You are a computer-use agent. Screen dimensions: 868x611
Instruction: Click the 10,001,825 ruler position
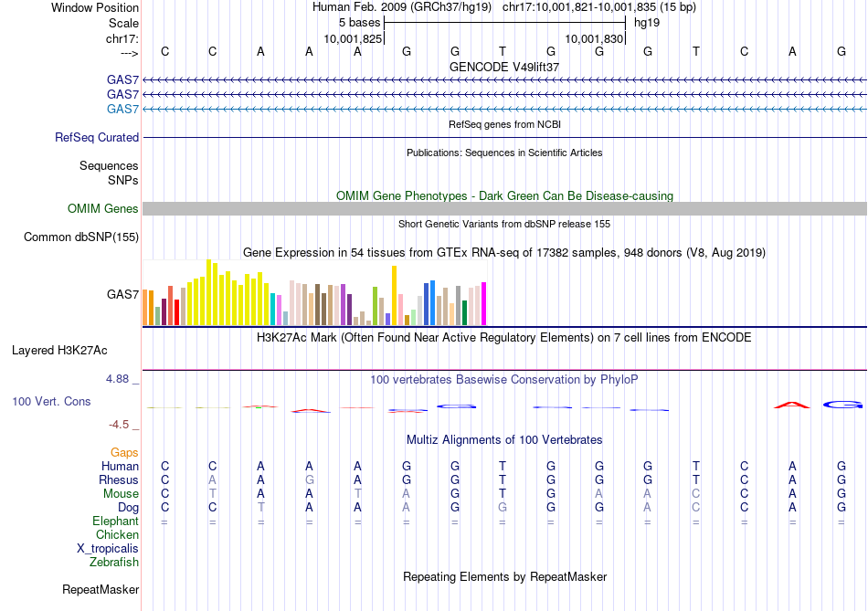click(354, 38)
